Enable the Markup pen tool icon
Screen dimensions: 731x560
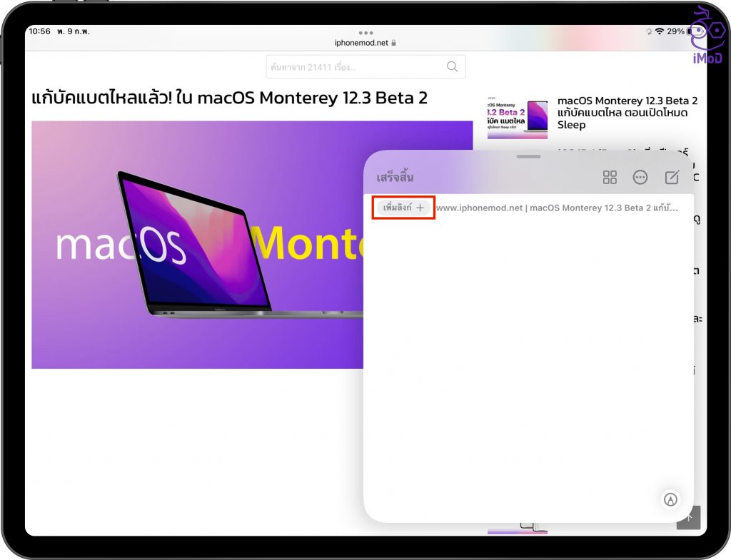(670, 499)
